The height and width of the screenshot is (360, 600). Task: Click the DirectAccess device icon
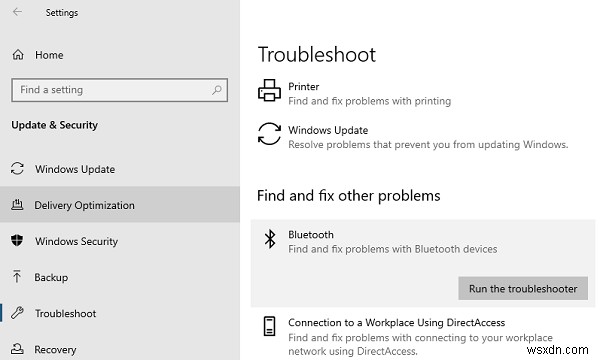pyautogui.click(x=269, y=326)
